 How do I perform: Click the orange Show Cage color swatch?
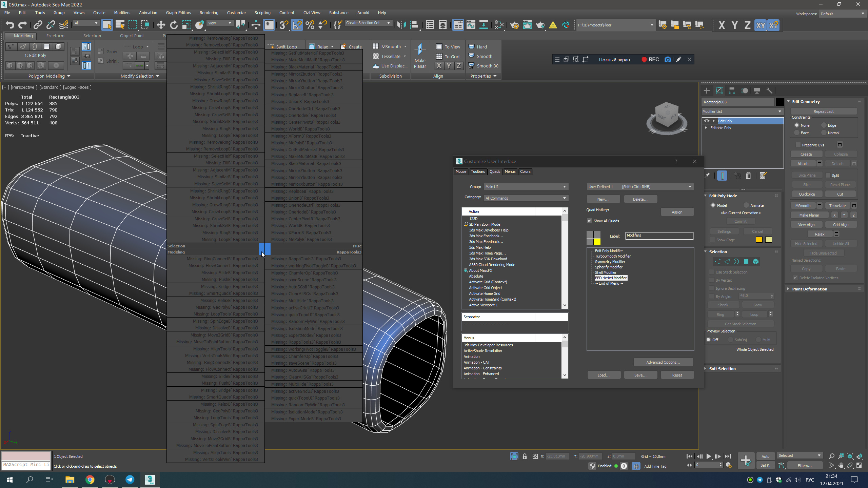[x=759, y=240]
